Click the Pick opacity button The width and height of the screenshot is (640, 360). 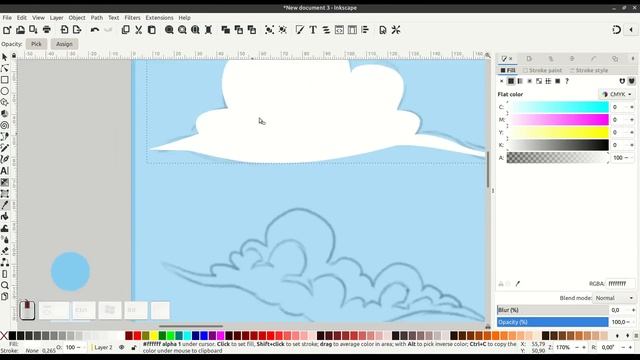click(x=36, y=44)
